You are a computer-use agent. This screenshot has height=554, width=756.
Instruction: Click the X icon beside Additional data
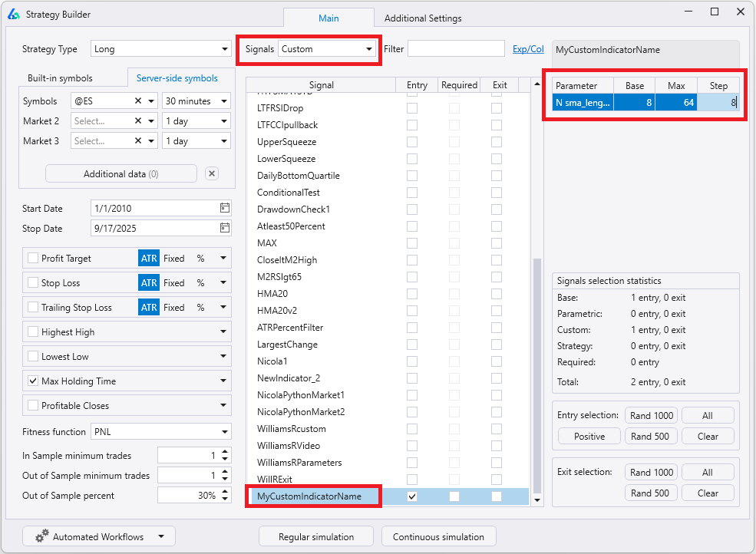[212, 174]
